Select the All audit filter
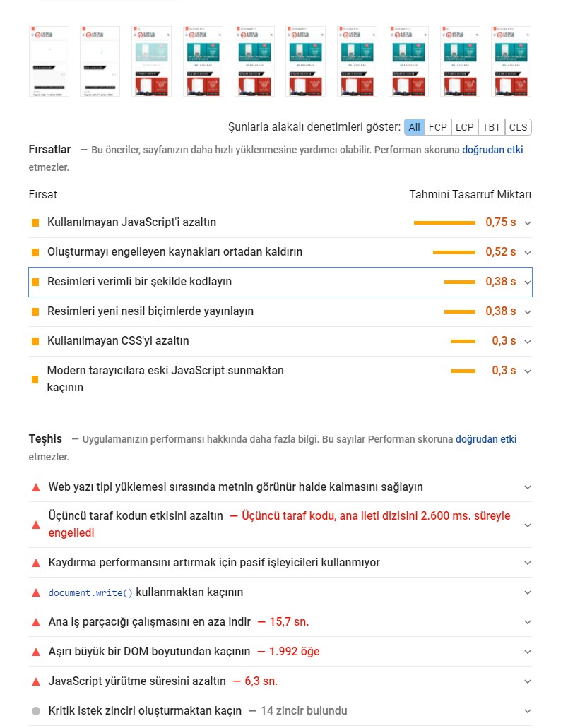 point(414,127)
